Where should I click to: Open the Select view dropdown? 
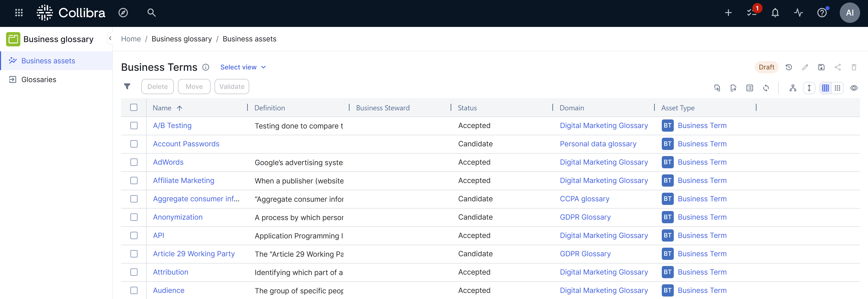point(243,67)
